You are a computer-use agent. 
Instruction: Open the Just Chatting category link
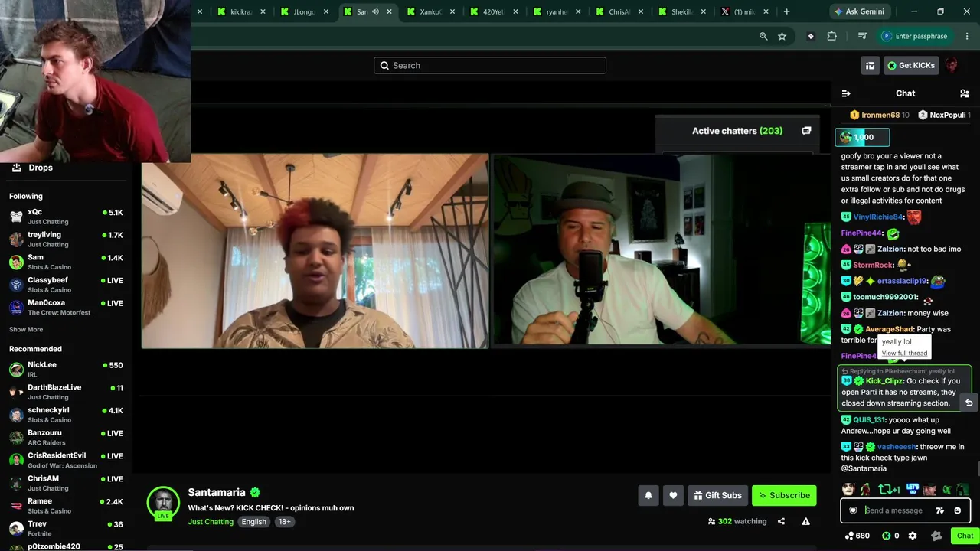tap(211, 522)
